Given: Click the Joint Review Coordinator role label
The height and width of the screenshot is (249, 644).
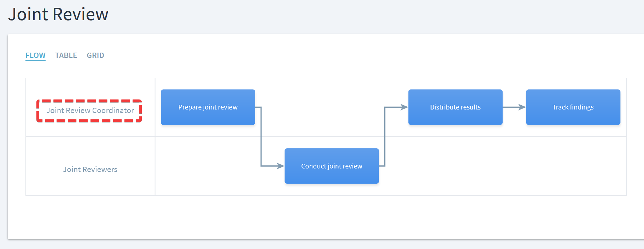Looking at the screenshot, I should point(90,111).
